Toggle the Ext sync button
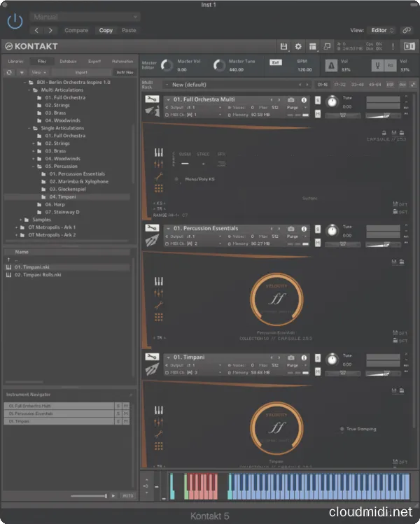This screenshot has width=420, height=524. (x=276, y=62)
